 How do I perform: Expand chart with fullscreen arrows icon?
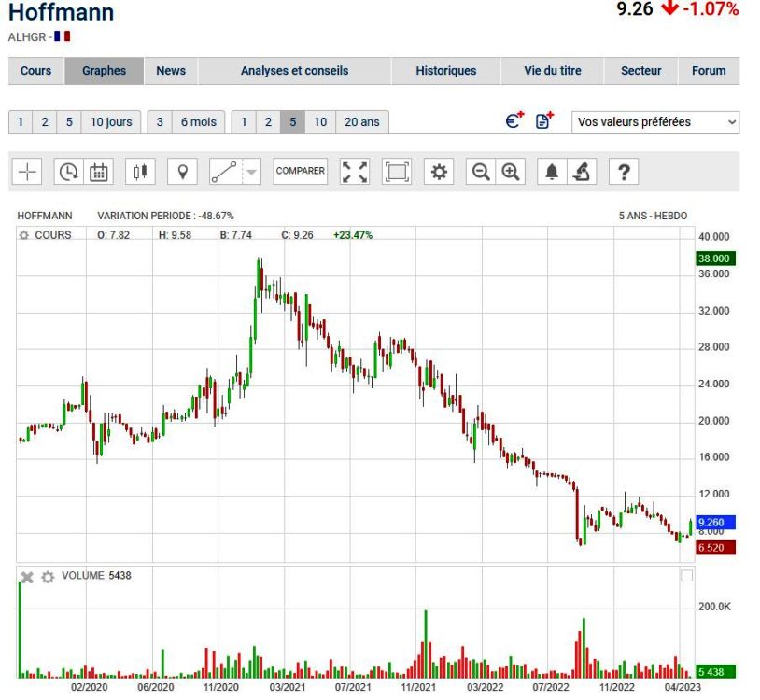coord(355,172)
